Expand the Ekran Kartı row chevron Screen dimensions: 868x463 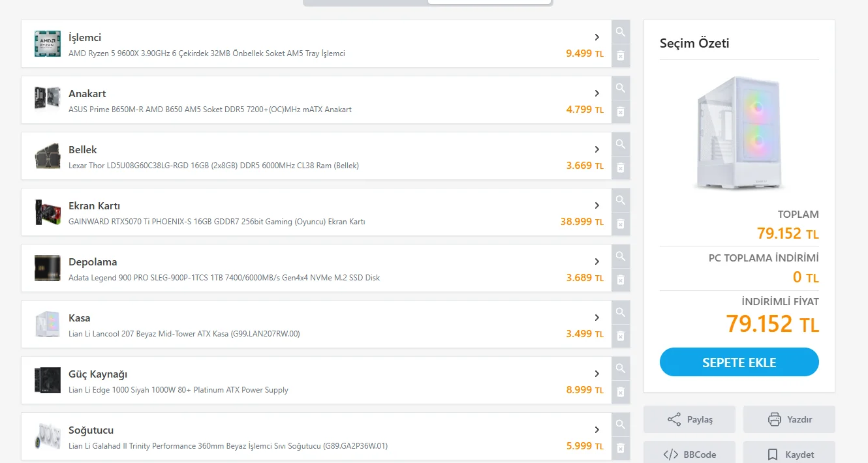pyautogui.click(x=597, y=205)
